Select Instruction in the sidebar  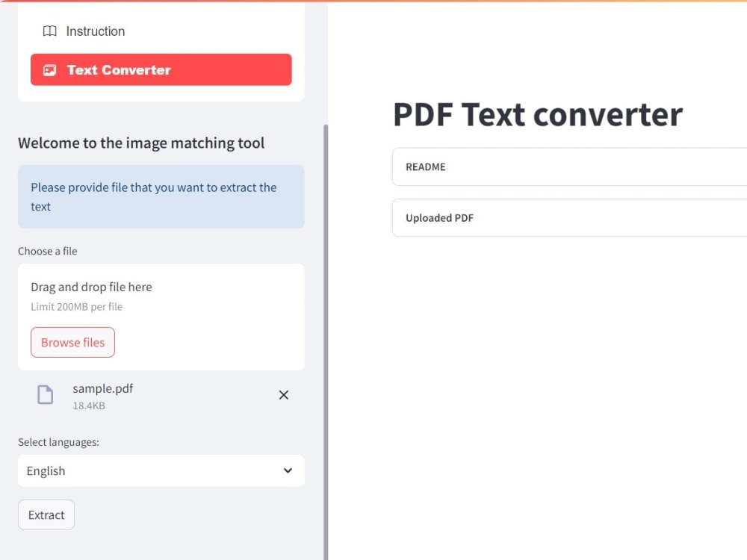pyautogui.click(x=96, y=31)
